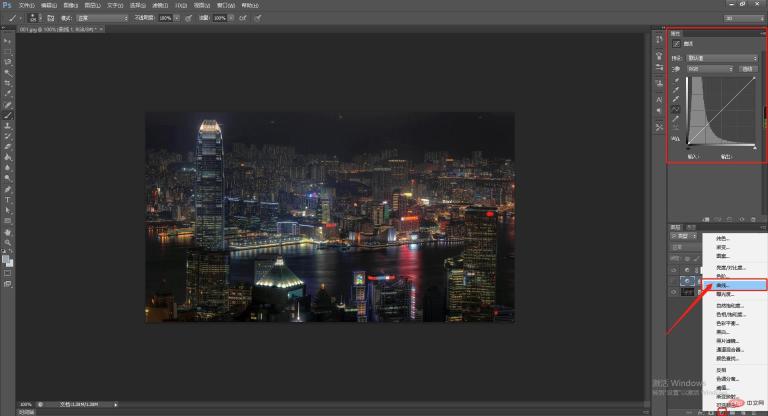Click the foreground color swatch
This screenshot has width=768, height=416.
click(5, 260)
